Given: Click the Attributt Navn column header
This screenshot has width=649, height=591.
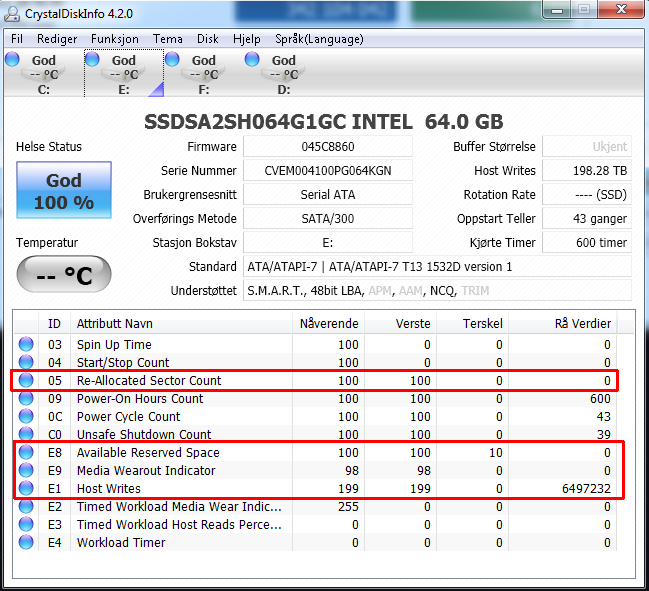Looking at the screenshot, I should 181,323.
